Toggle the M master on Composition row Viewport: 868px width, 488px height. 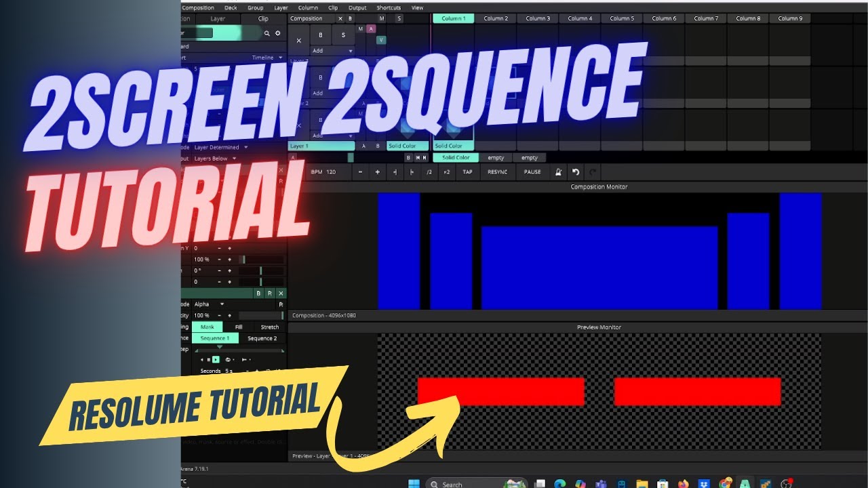[x=382, y=18]
